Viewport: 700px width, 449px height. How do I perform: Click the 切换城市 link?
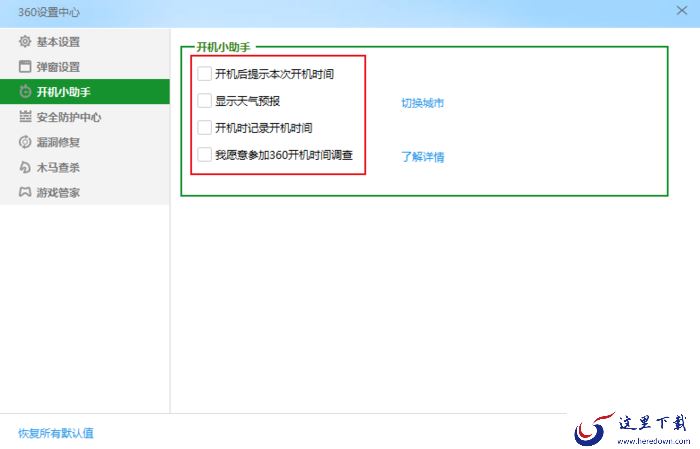422,103
